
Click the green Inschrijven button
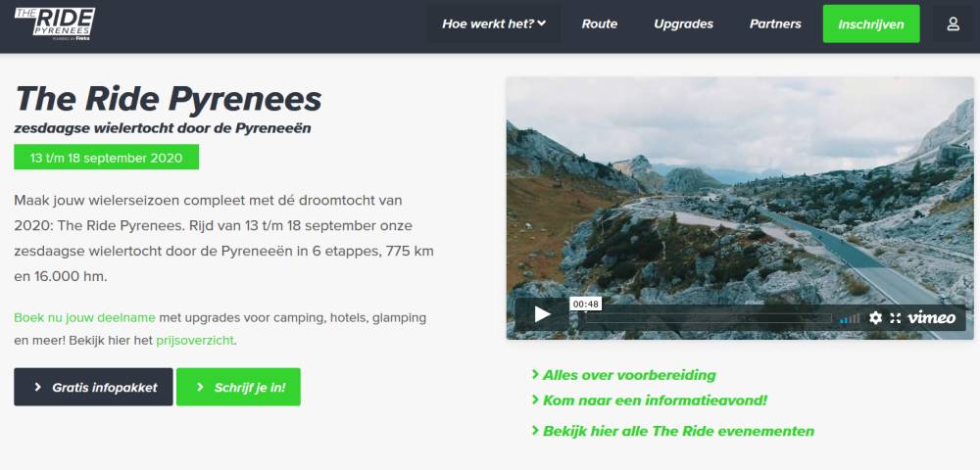871,24
